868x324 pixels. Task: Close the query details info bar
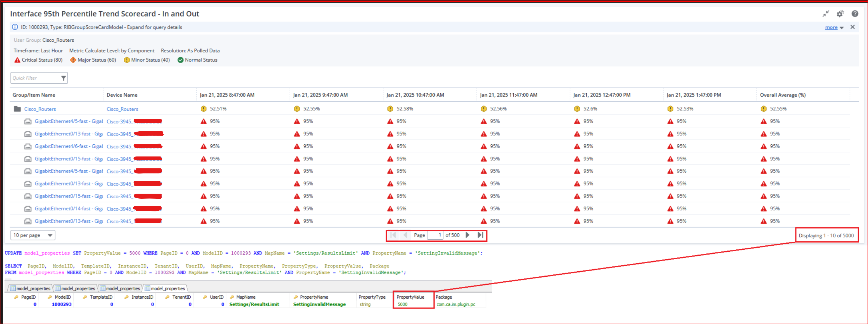[852, 27]
